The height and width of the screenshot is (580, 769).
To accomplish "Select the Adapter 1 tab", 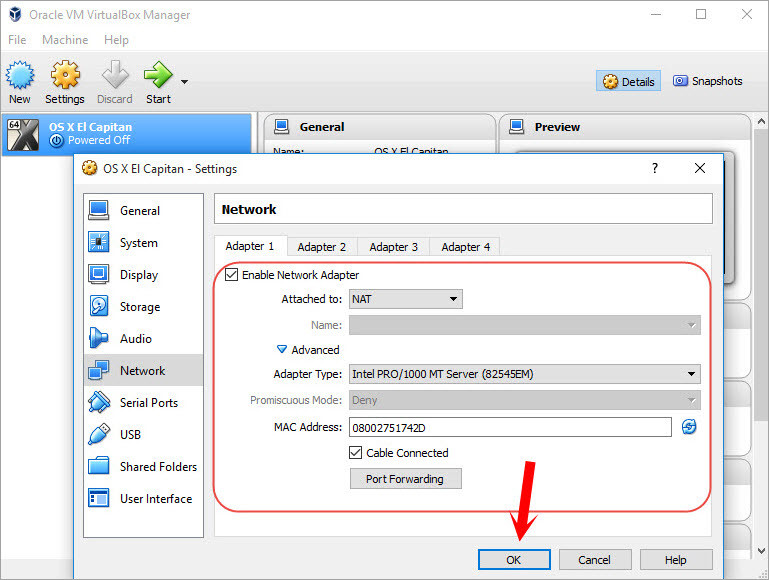I will pyautogui.click(x=250, y=246).
